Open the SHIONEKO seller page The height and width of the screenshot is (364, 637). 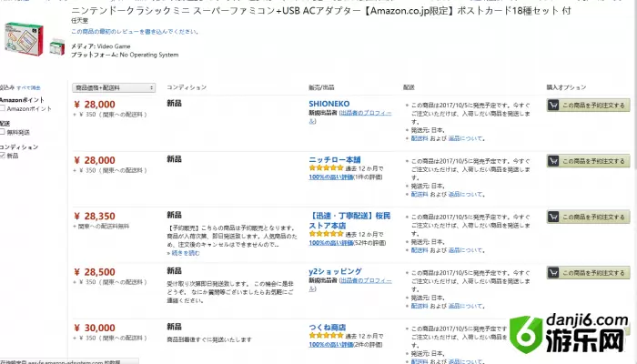click(x=329, y=104)
